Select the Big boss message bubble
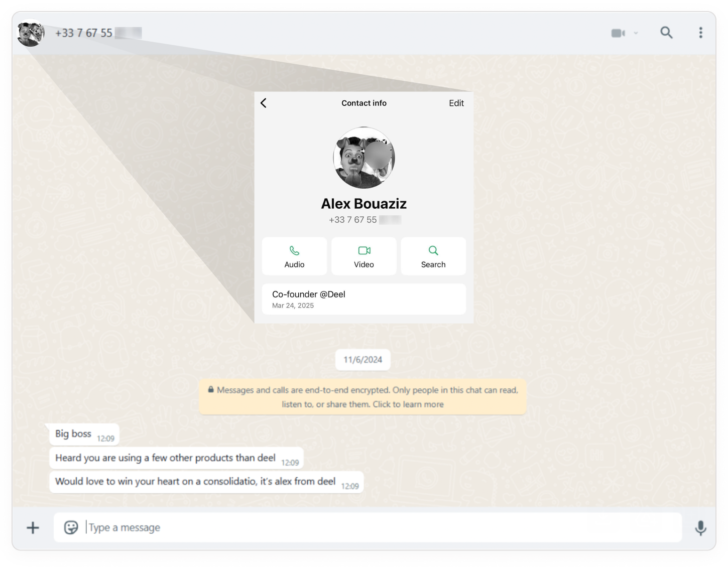The image size is (728, 574). click(x=84, y=434)
